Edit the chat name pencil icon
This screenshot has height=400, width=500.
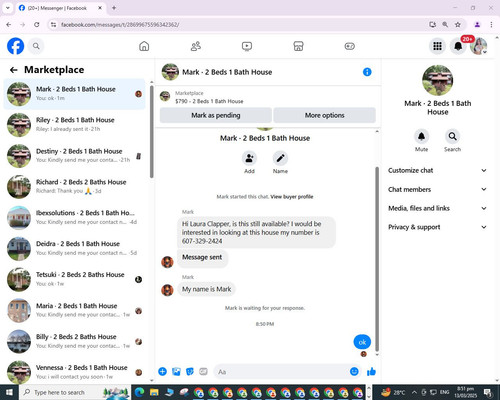point(280,158)
